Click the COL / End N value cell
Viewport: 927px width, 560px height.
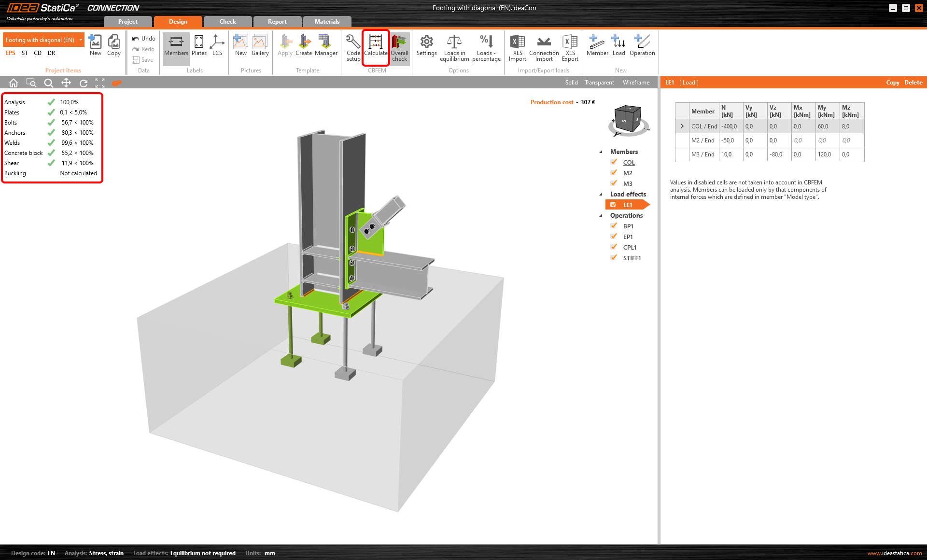pos(730,126)
